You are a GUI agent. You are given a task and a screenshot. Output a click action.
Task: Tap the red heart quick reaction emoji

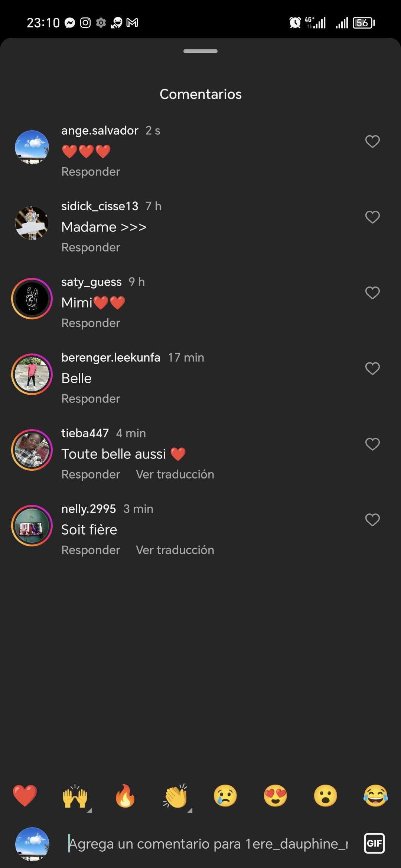coord(25,796)
